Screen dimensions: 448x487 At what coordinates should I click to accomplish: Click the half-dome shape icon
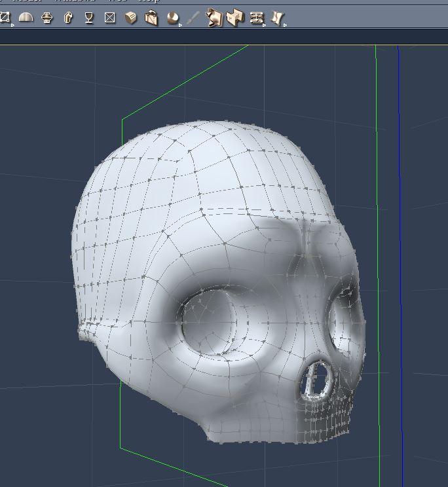coord(26,17)
